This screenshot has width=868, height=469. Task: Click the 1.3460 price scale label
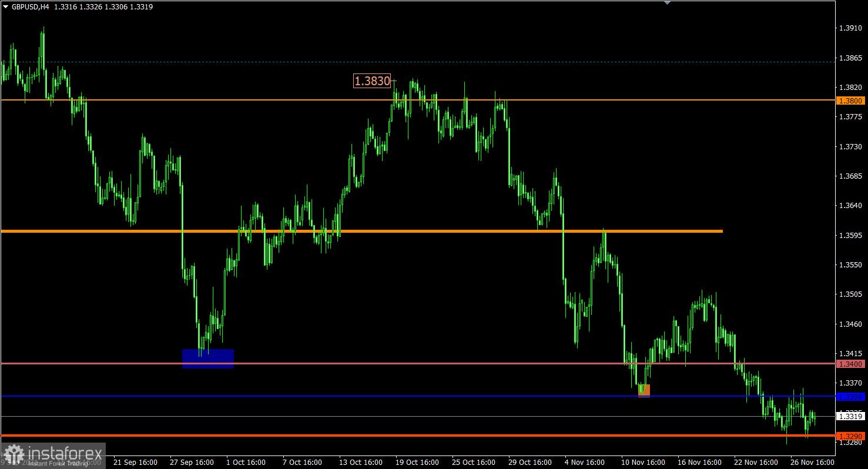[851, 324]
